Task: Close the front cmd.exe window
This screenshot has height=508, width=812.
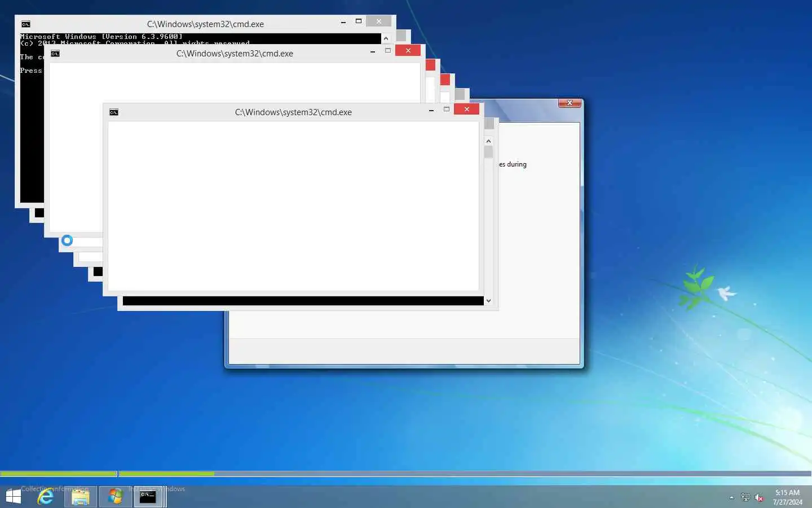Action: 466,109
